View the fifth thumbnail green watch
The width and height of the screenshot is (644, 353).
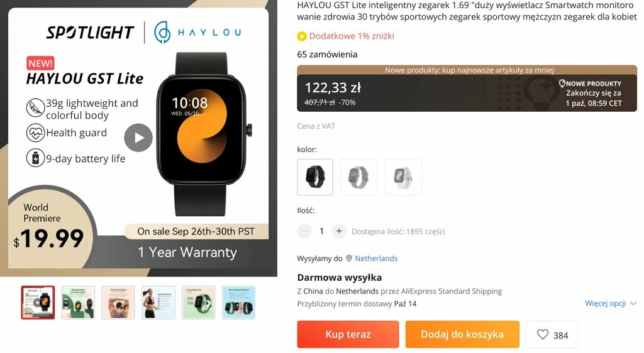pos(198,303)
